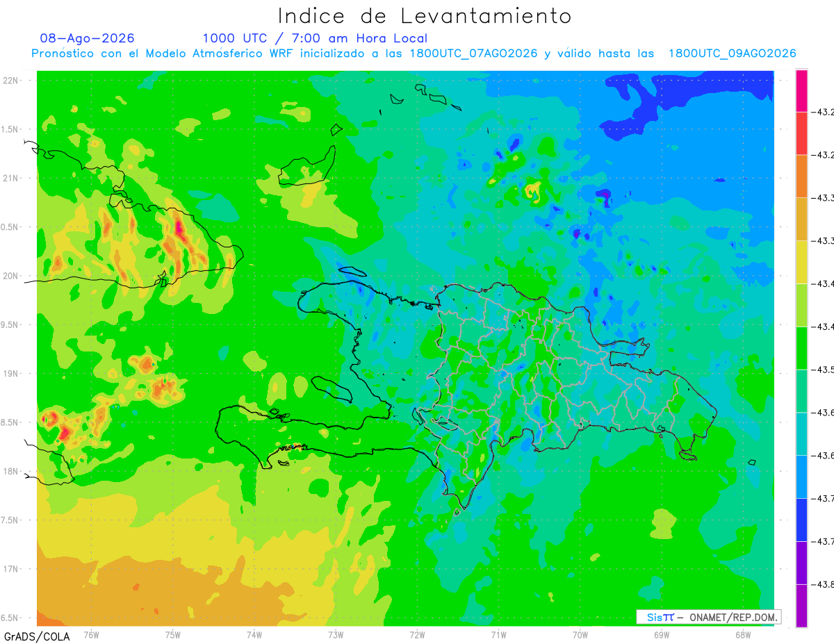Click the pure green swatch in the legend
Screen dimensions: 834x644
click(x=801, y=348)
